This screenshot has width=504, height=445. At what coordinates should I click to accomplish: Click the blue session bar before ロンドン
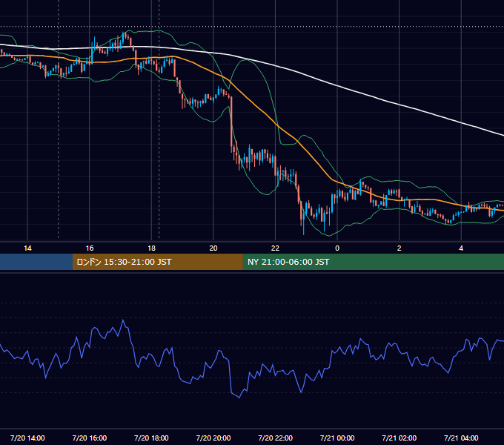pyautogui.click(x=36, y=262)
